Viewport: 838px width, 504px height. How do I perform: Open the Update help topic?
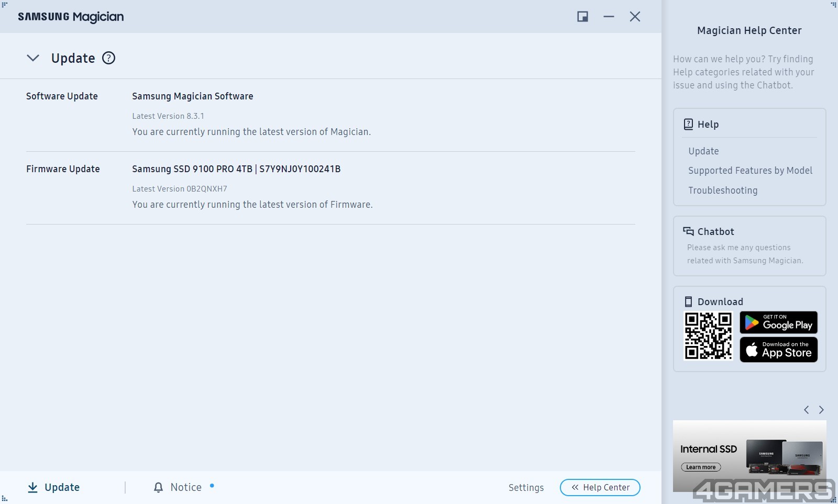[703, 151]
